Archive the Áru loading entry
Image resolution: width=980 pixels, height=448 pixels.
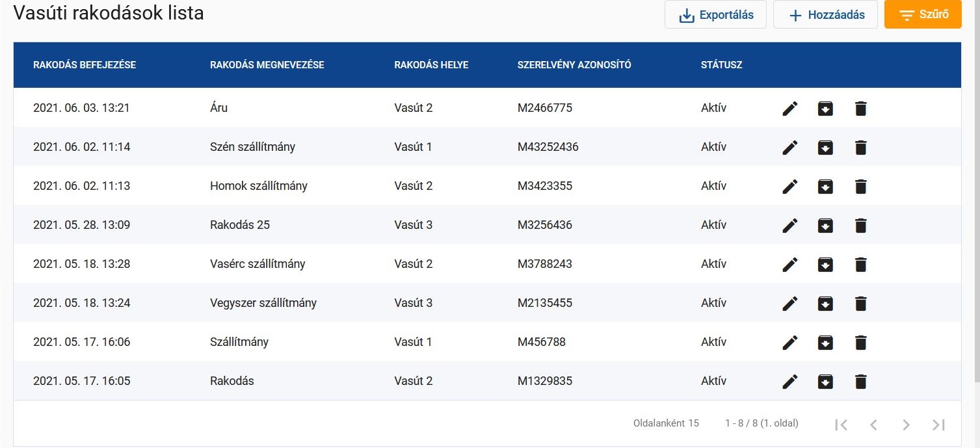[x=825, y=109]
